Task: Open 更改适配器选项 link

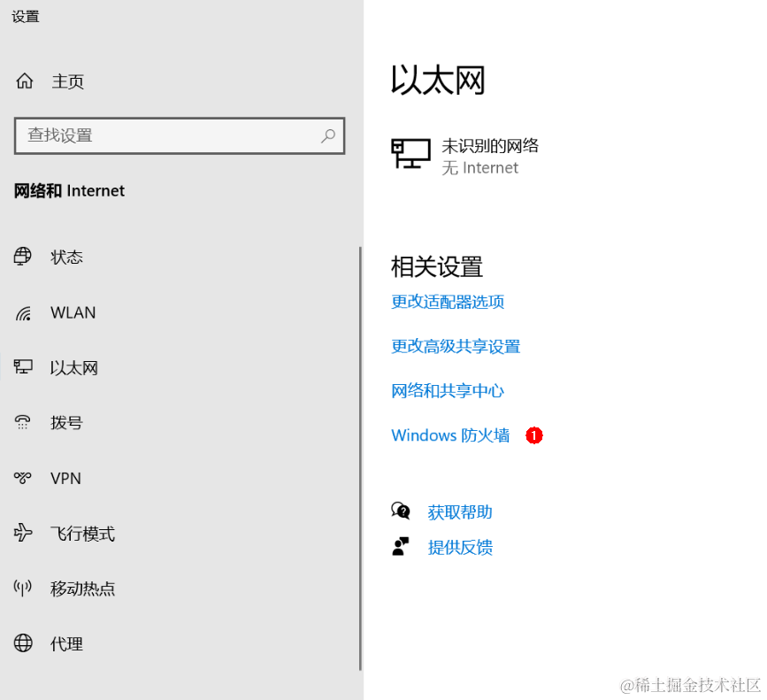Action: [x=448, y=302]
